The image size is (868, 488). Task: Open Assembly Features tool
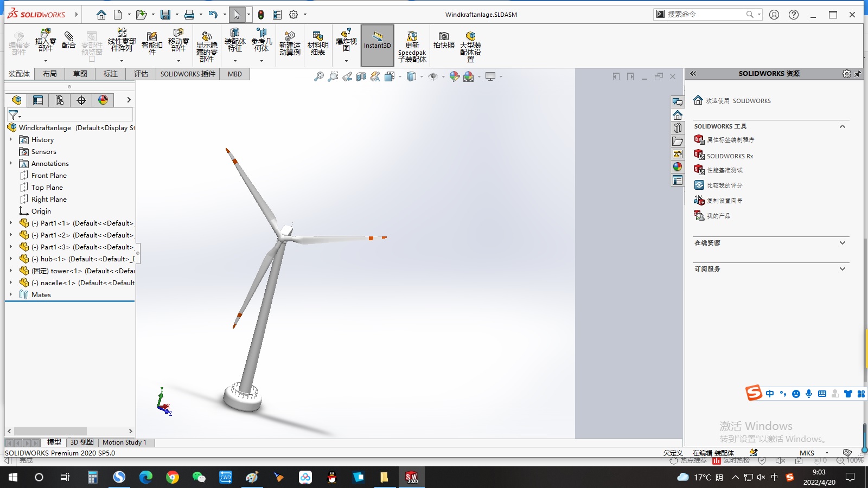tap(235, 41)
